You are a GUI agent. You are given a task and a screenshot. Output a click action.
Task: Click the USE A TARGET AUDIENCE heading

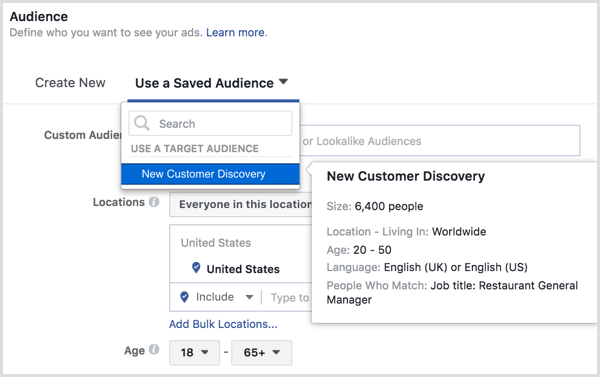tap(195, 149)
